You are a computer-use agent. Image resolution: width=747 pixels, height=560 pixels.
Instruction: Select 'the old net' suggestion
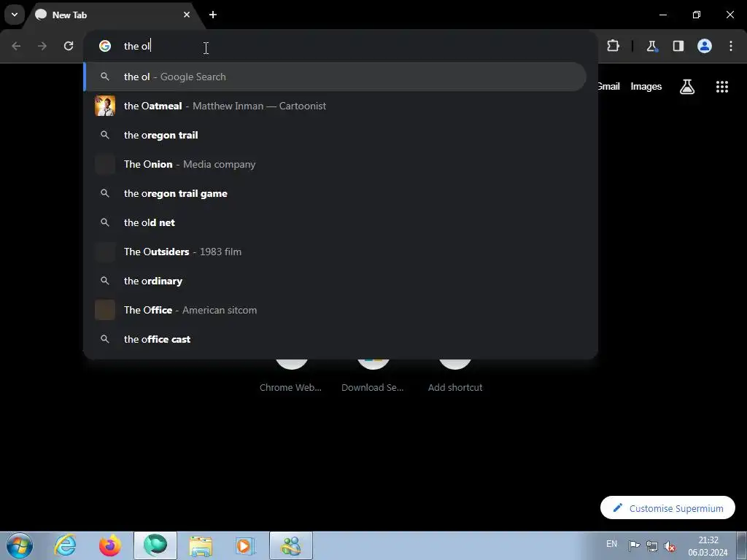point(335,222)
